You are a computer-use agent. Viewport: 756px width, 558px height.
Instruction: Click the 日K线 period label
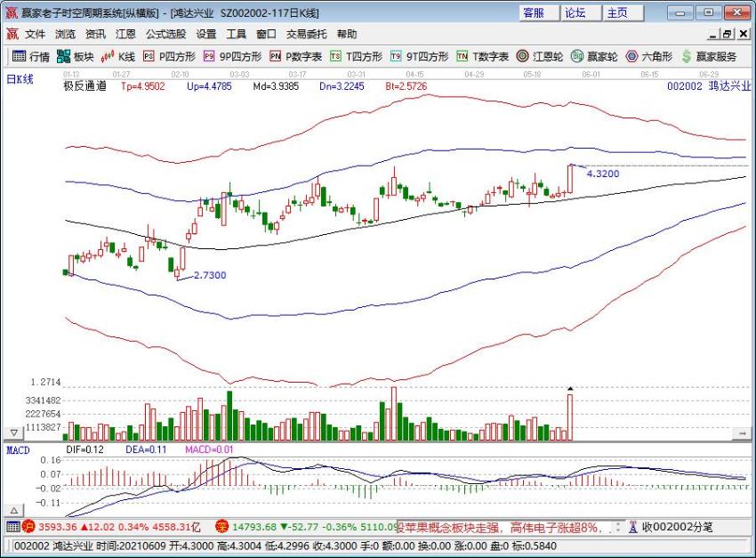(x=20, y=79)
